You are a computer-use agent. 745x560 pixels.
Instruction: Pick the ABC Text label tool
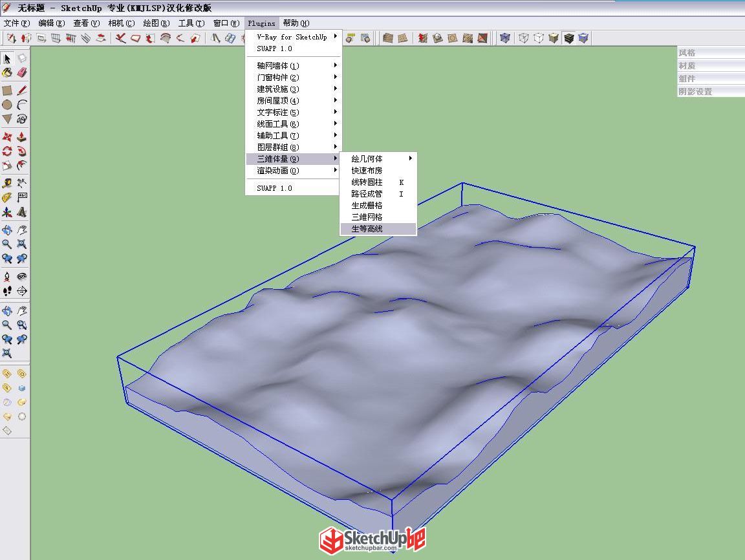(22, 197)
